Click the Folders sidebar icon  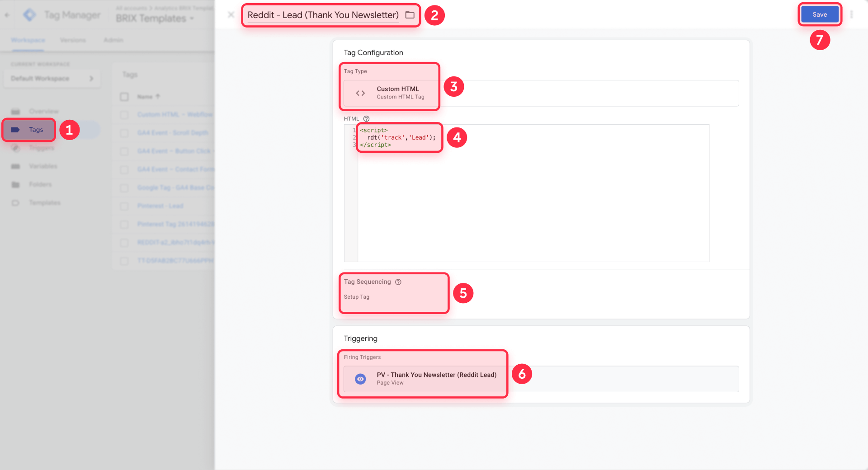[15, 184]
